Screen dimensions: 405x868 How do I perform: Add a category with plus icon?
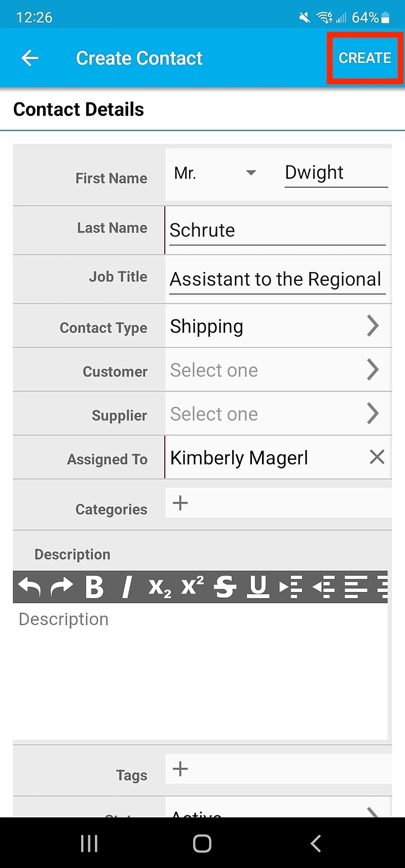click(x=180, y=503)
